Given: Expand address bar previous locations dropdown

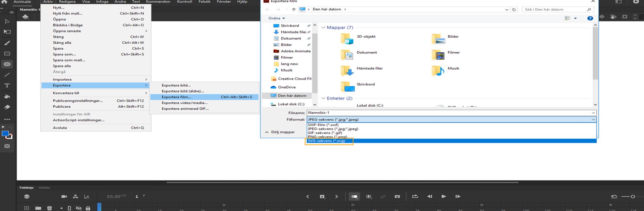Looking at the screenshot, I should (x=506, y=10).
